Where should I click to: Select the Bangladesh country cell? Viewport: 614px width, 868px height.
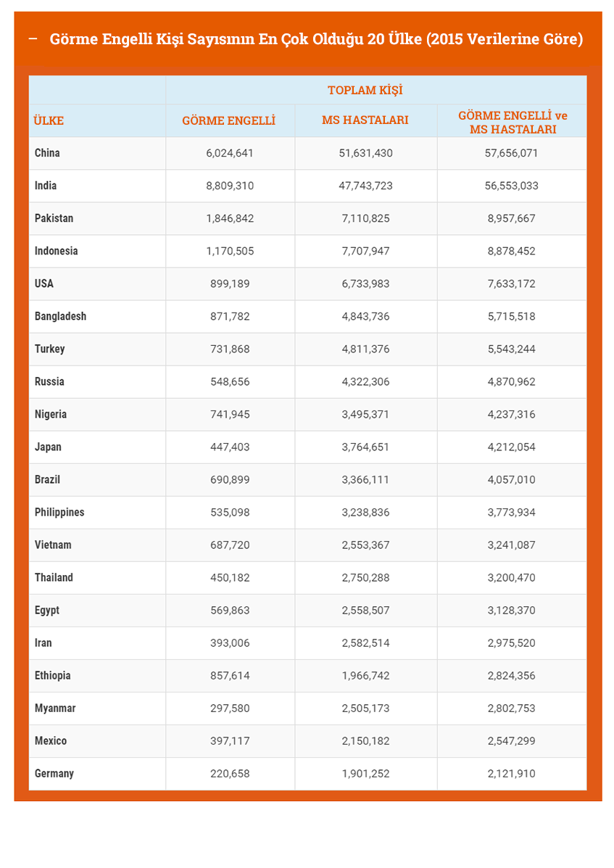[60, 316]
